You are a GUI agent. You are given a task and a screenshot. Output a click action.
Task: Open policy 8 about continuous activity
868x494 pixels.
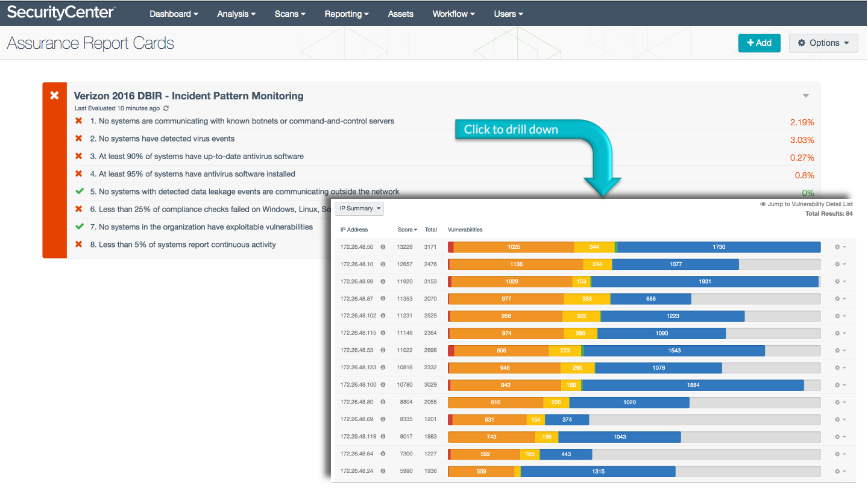coord(183,245)
